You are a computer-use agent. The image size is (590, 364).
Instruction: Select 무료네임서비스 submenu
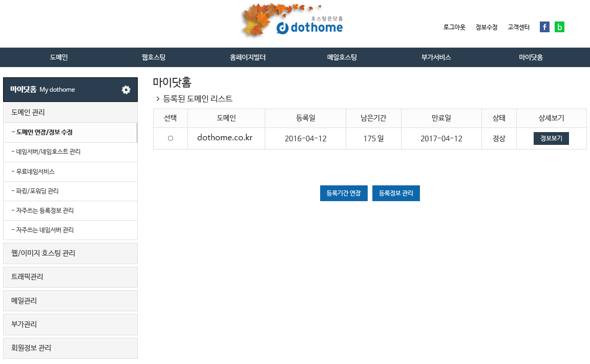pyautogui.click(x=70, y=172)
